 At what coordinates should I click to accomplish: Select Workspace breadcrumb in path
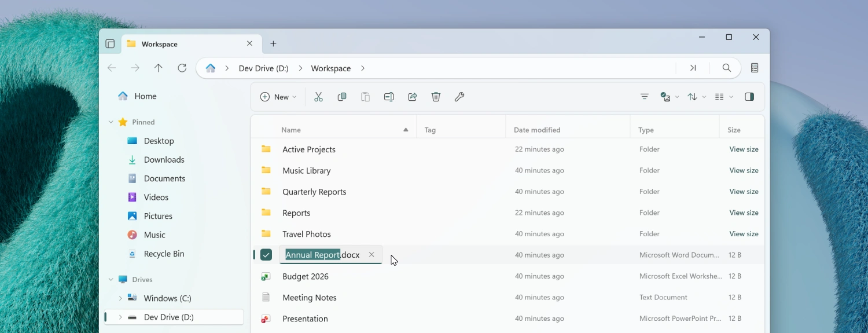pos(331,68)
